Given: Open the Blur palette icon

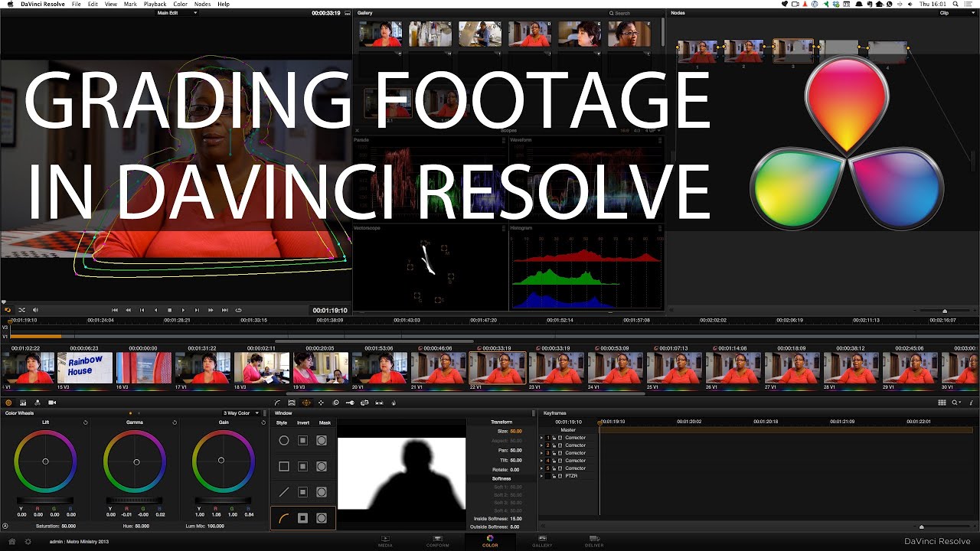Looking at the screenshot, I should 336,403.
